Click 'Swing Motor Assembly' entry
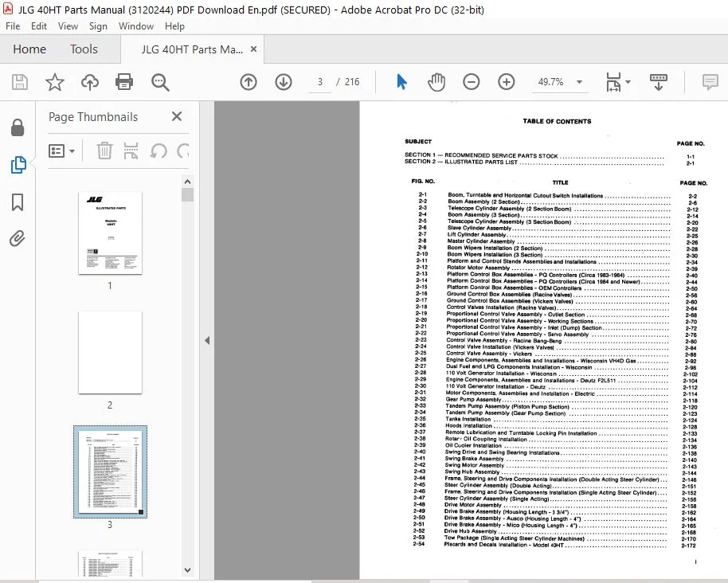 pos(475,465)
